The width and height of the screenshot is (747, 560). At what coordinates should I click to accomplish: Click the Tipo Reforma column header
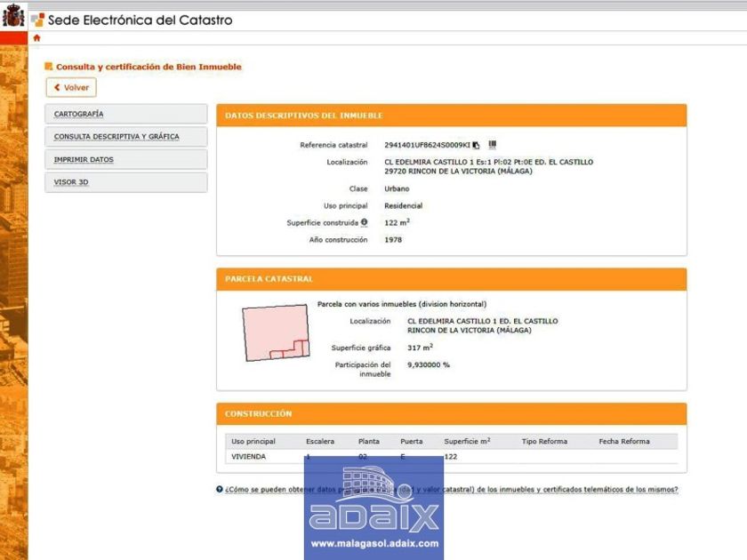tap(544, 442)
